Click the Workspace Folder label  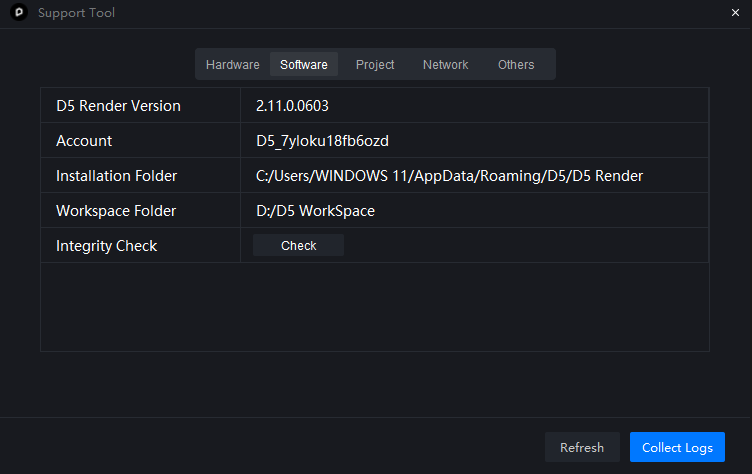[116, 211]
